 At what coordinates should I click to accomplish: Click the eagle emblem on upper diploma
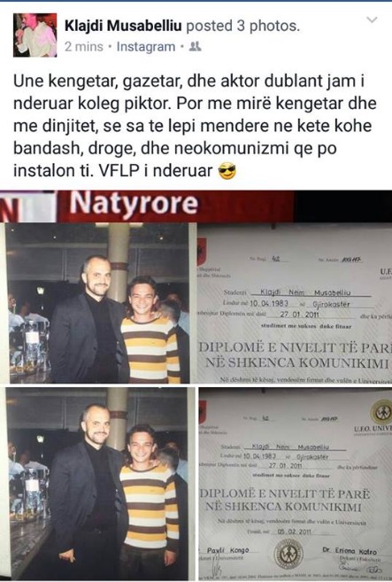click(202, 252)
